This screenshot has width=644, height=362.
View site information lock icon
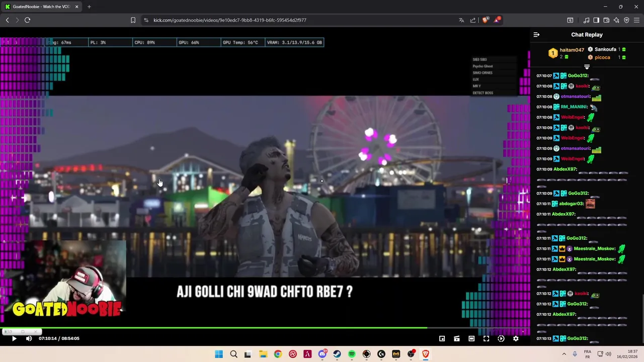click(x=146, y=20)
